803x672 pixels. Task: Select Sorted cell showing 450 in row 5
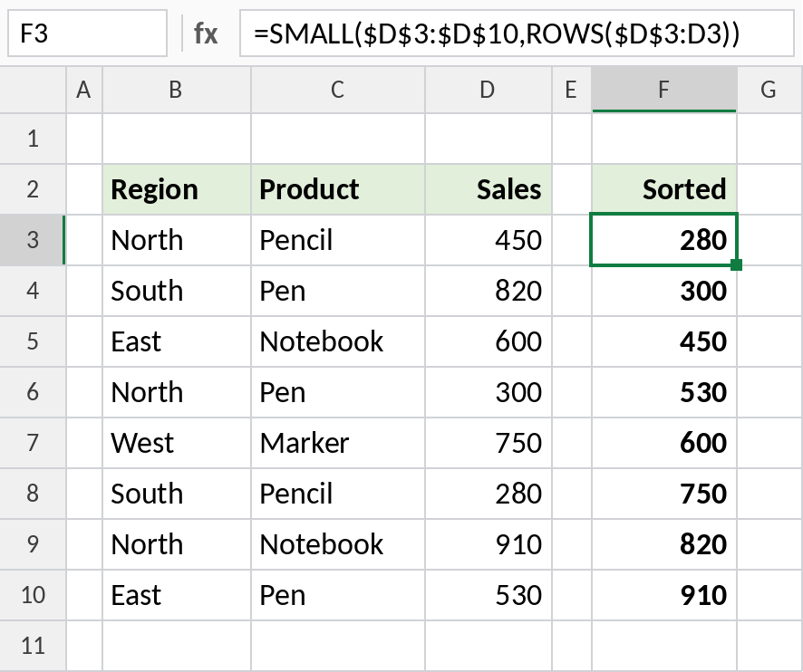pyautogui.click(x=664, y=341)
